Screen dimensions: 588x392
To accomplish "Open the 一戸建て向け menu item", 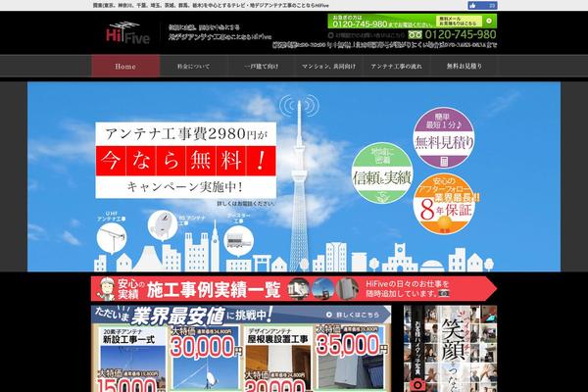I will (261, 67).
